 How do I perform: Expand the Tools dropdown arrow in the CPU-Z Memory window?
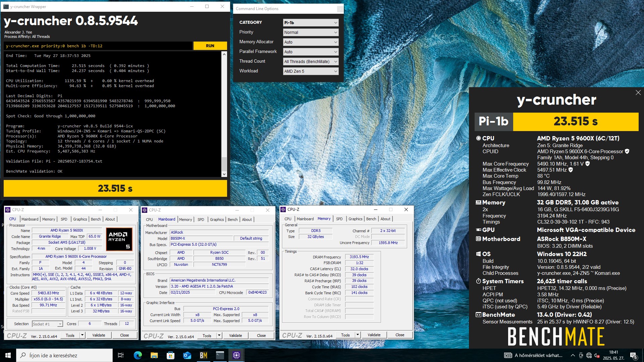[358, 335]
